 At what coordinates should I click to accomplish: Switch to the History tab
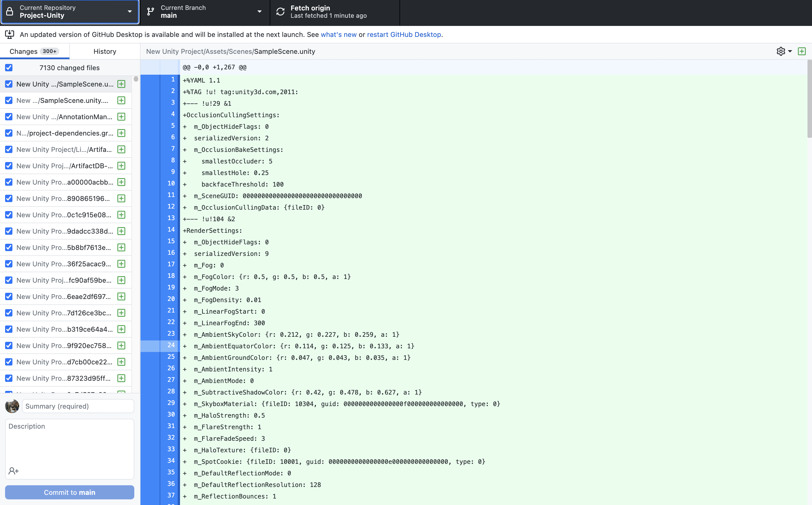tap(105, 52)
